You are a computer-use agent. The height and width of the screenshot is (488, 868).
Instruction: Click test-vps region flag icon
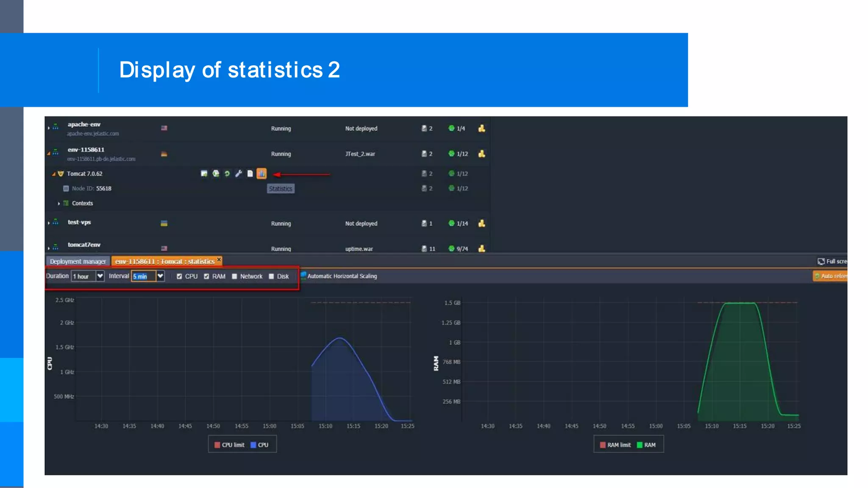(164, 223)
